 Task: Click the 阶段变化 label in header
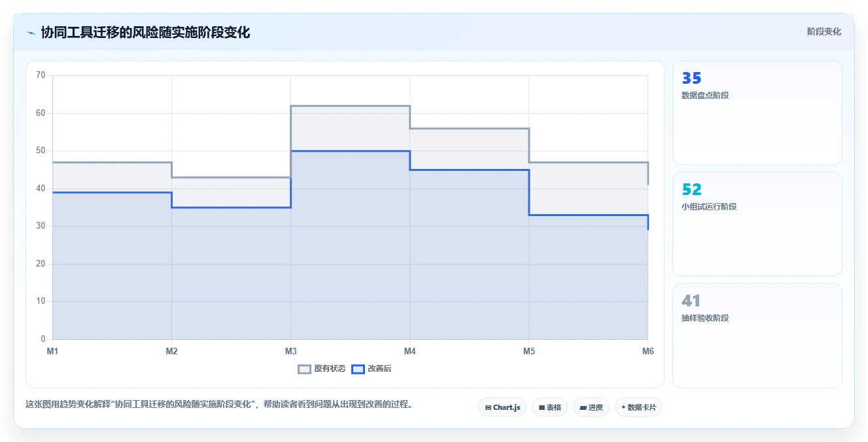824,31
